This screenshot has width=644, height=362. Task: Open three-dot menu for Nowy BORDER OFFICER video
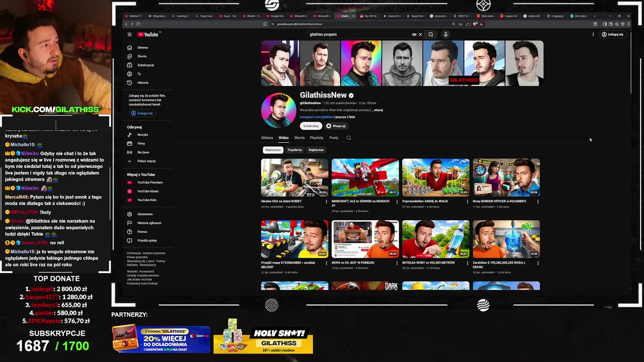[x=538, y=202]
